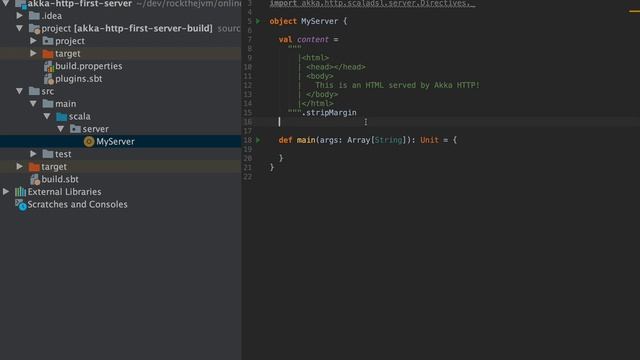Click the 'object MyServer {' code line
This screenshot has height=360, width=640.
click(x=308, y=21)
